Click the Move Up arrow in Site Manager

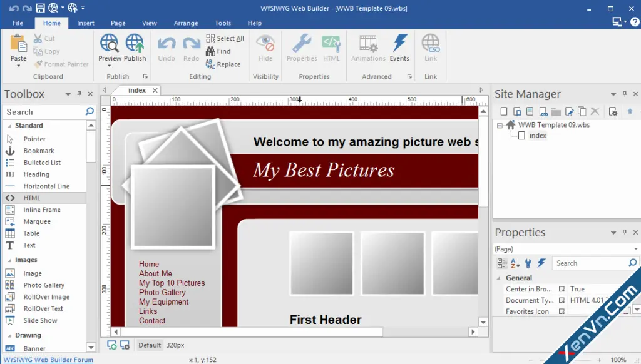point(630,111)
